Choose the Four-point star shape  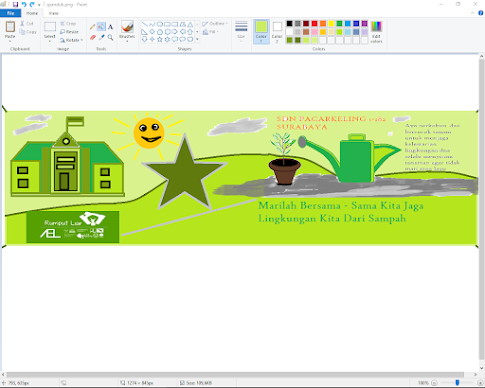pyautogui.click(x=152, y=39)
